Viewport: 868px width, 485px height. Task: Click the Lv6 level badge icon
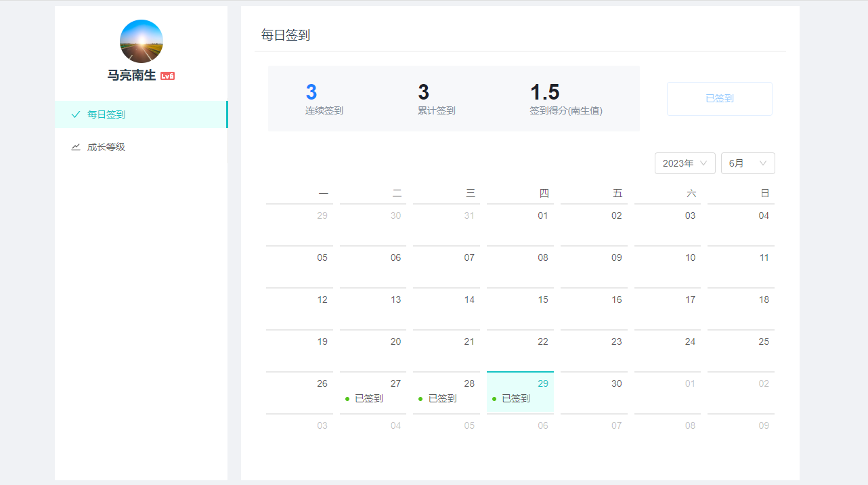pos(167,76)
